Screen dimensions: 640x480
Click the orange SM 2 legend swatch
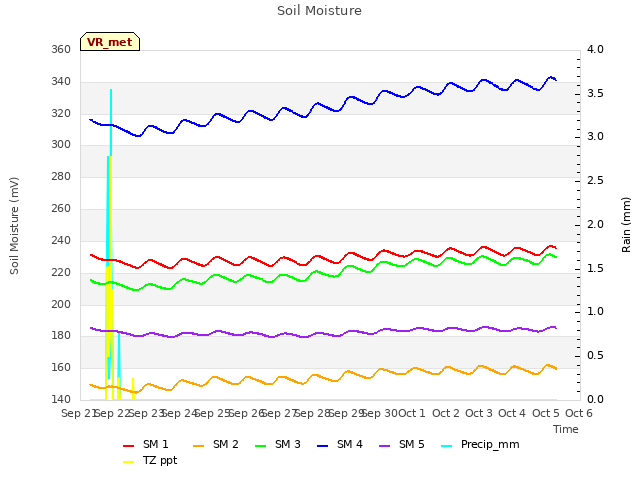pyautogui.click(x=199, y=446)
